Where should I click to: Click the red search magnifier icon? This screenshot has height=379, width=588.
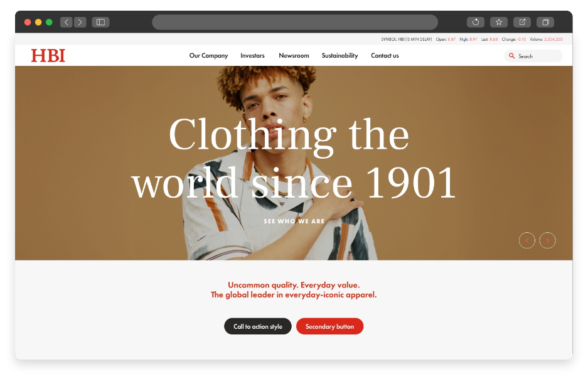(x=511, y=56)
